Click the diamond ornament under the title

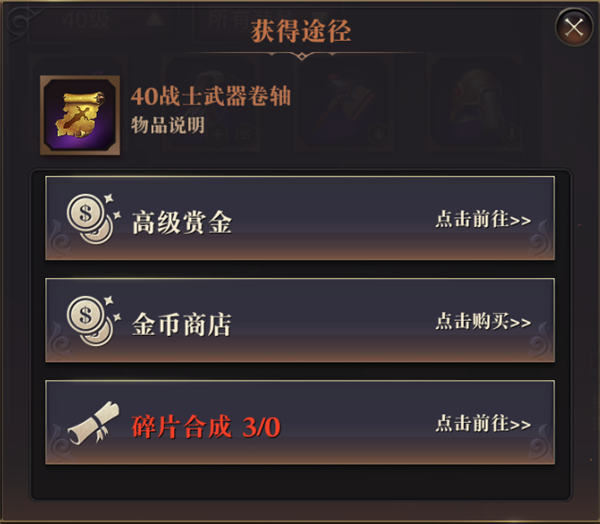click(x=302, y=57)
